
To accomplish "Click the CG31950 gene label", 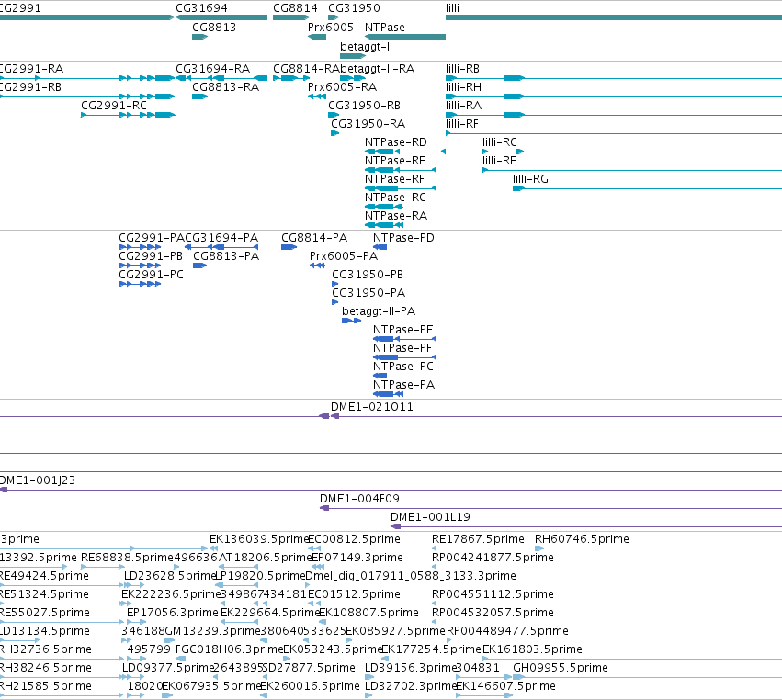I will [354, 8].
